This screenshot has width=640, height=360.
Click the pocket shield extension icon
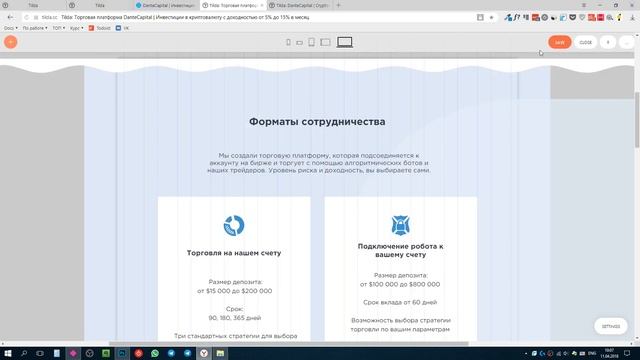573,18
